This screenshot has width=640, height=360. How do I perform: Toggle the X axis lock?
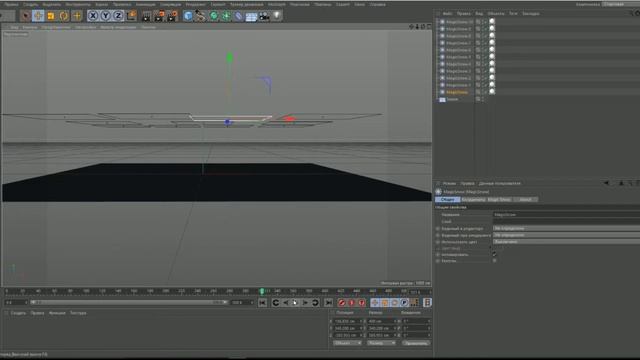[x=93, y=16]
